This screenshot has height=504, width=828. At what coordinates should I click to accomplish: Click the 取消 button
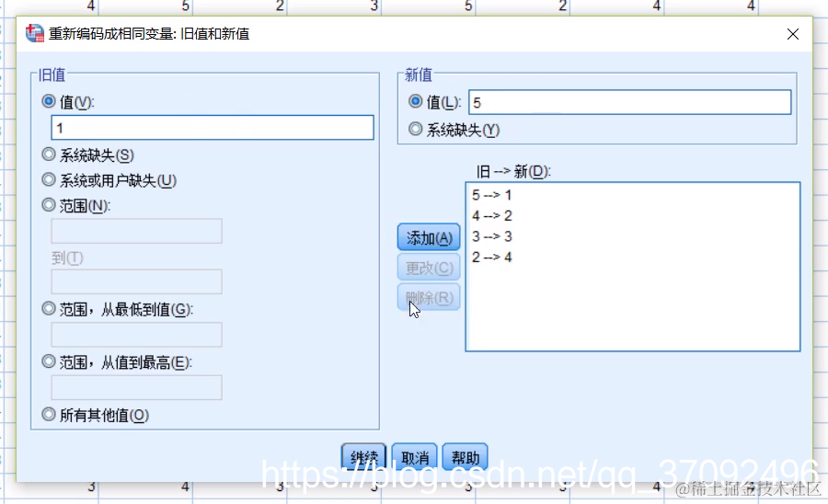(x=415, y=457)
